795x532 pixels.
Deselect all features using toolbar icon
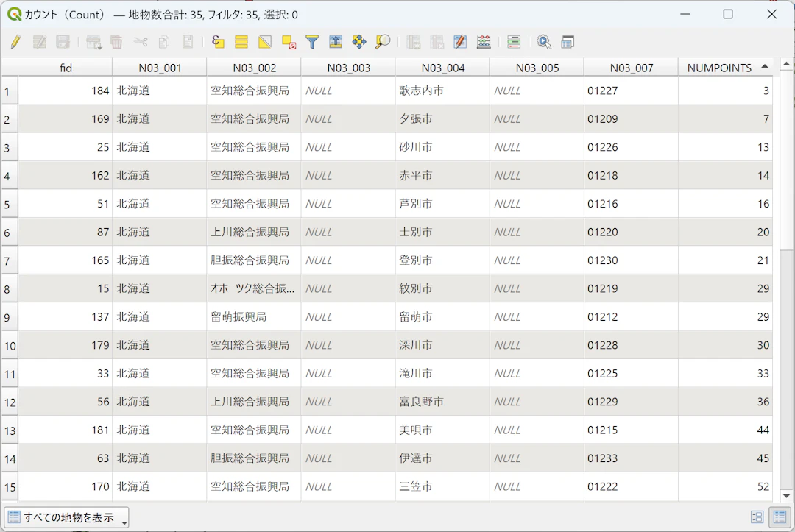tap(289, 42)
